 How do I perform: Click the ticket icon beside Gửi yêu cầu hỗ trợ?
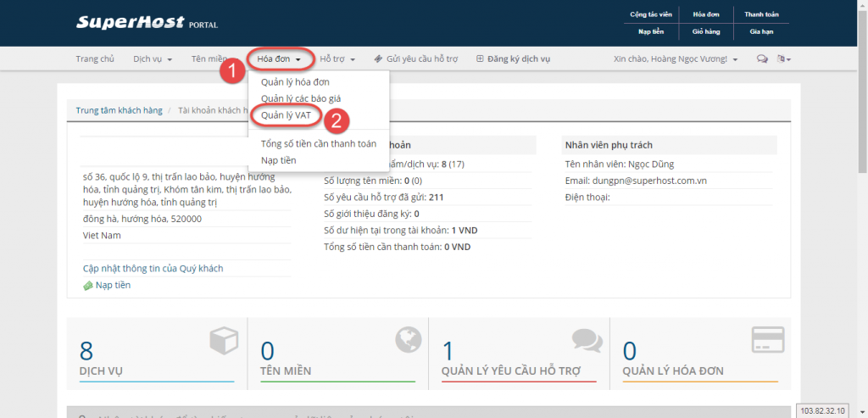pos(377,59)
